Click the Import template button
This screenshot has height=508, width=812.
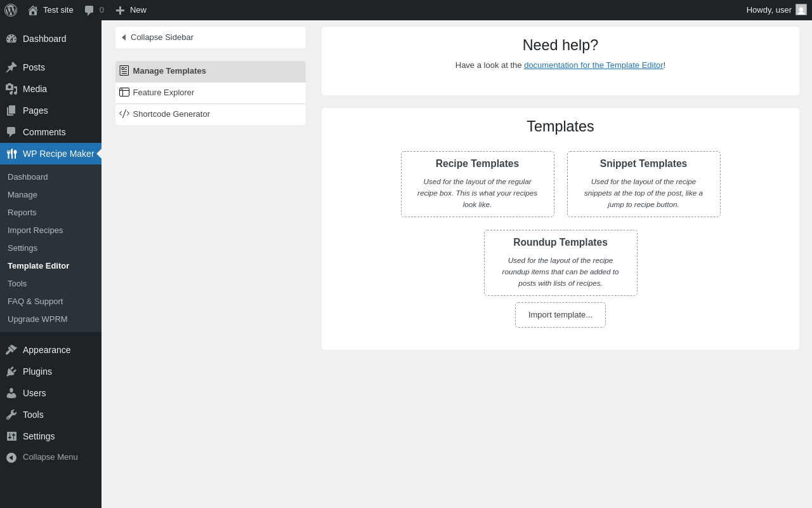coord(560,315)
